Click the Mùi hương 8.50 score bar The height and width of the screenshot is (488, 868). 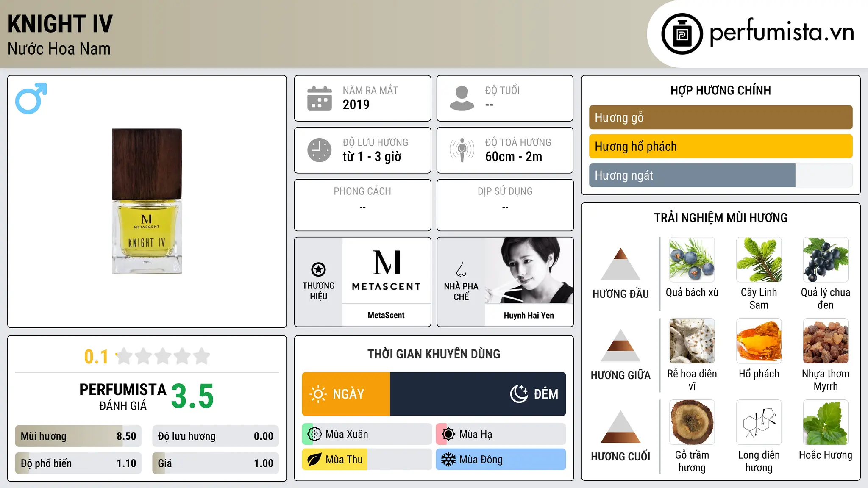click(x=78, y=436)
